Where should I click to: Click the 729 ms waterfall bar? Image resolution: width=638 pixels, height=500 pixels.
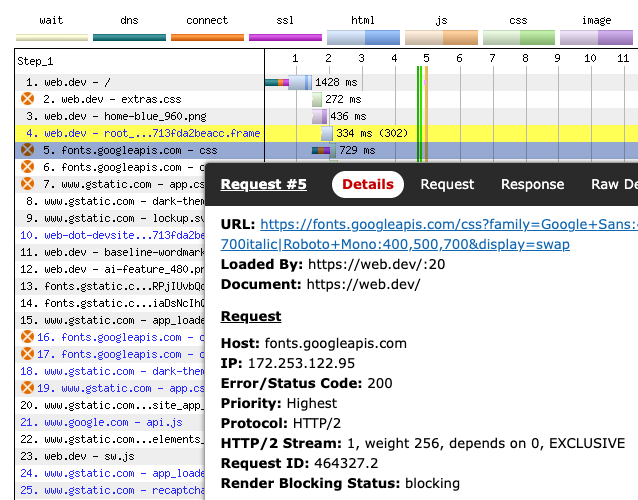click(324, 151)
